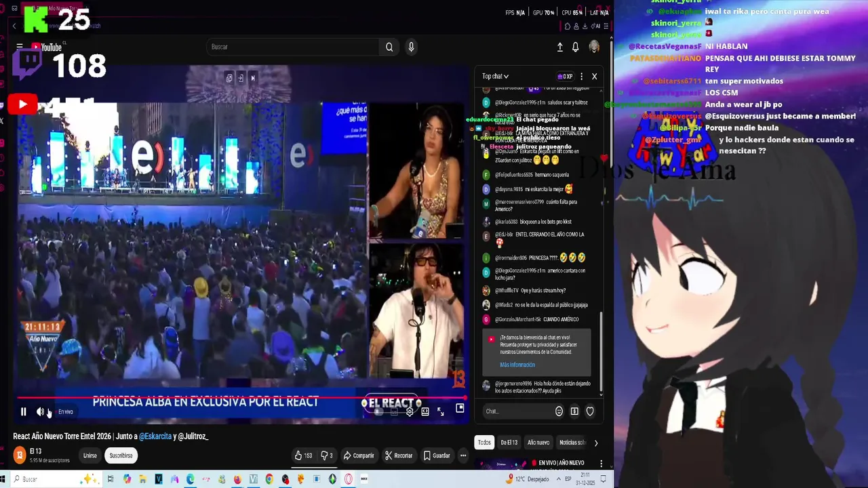Open Google Chrome from the taskbar

click(x=269, y=479)
